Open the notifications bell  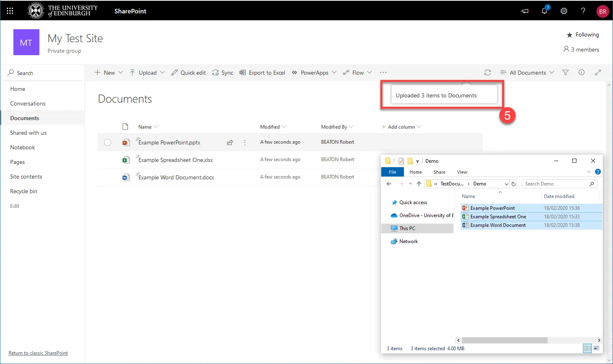[544, 11]
